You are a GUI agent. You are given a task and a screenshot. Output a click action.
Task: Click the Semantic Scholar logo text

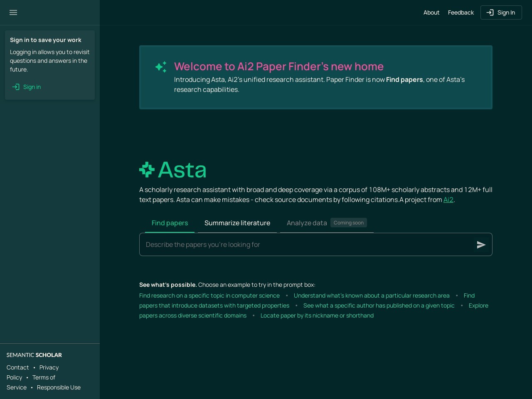tap(34, 355)
